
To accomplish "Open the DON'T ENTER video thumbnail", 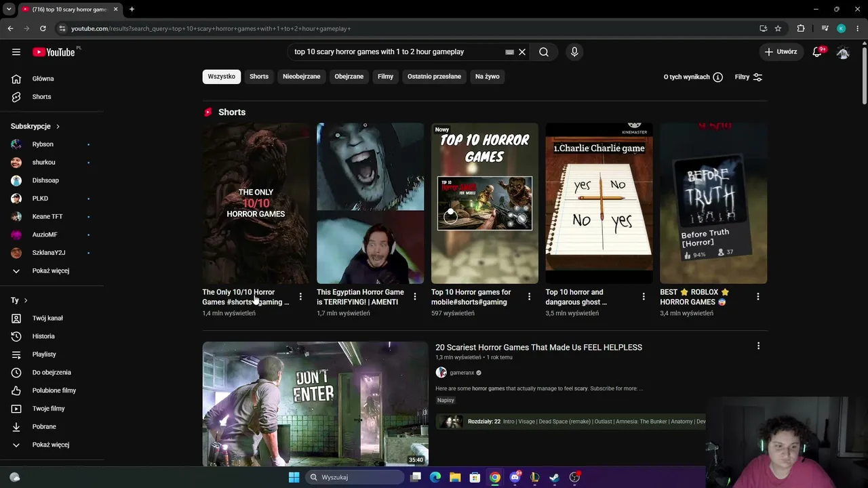I will pos(315,404).
